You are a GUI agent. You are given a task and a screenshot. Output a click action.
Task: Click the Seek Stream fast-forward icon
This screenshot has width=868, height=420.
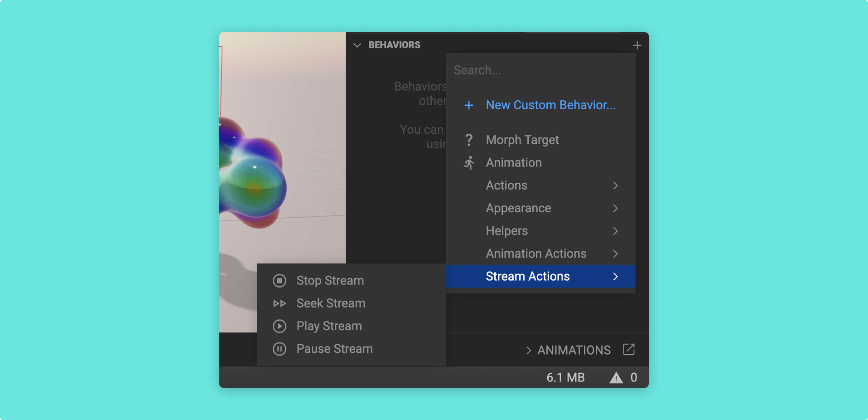point(280,303)
